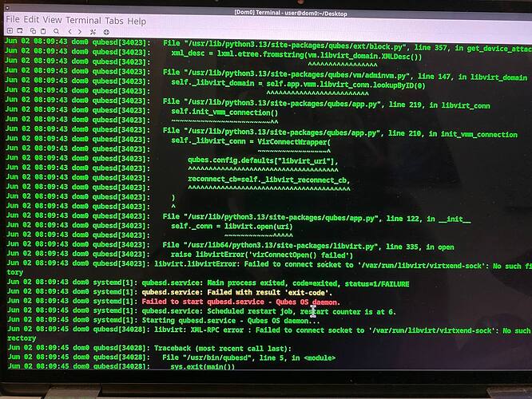532x399 pixels.
Task: Open the Help menu
Action: coord(137,22)
